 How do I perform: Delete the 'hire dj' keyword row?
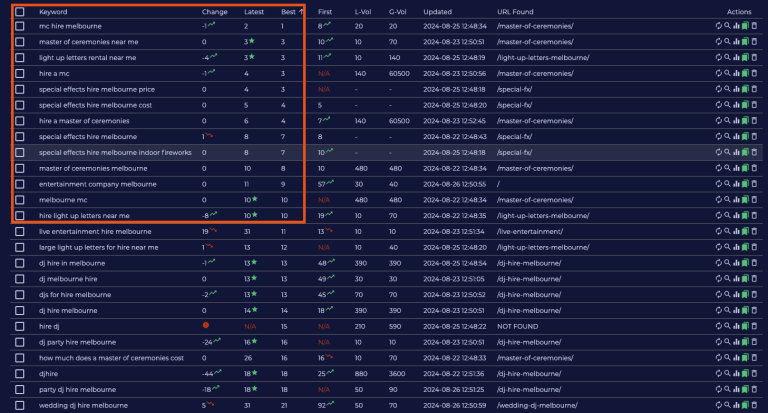[754, 326]
